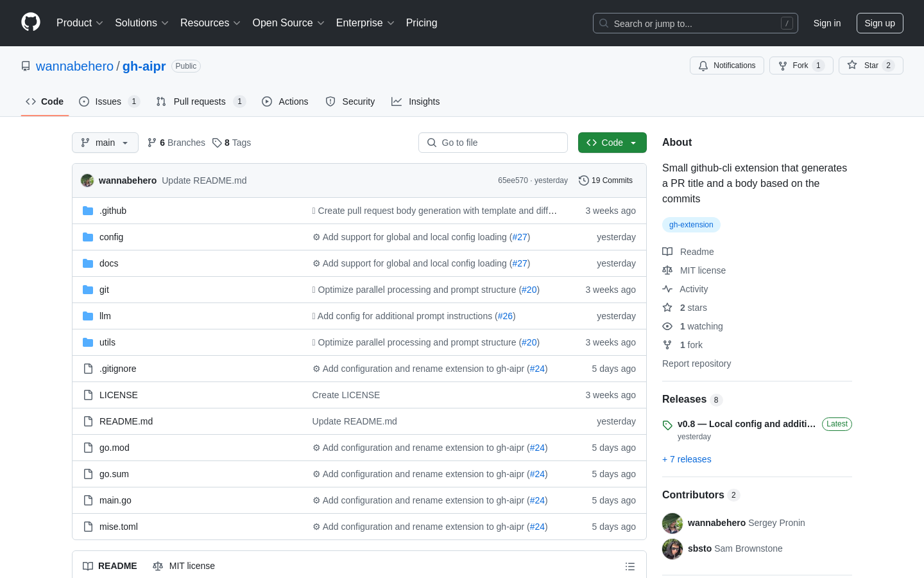Expand the Resources menu
Viewport: 924px width, 578px height.
click(x=210, y=23)
